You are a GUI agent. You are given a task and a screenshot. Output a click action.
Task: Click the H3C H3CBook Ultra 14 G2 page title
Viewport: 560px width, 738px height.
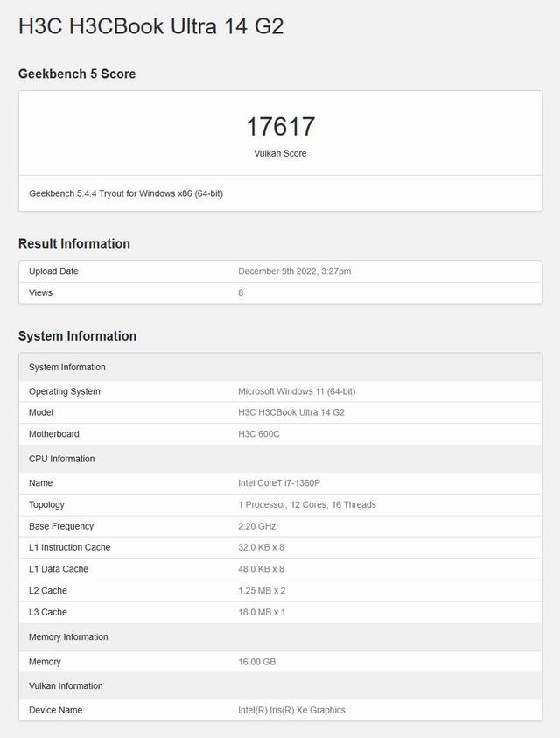pos(150,26)
